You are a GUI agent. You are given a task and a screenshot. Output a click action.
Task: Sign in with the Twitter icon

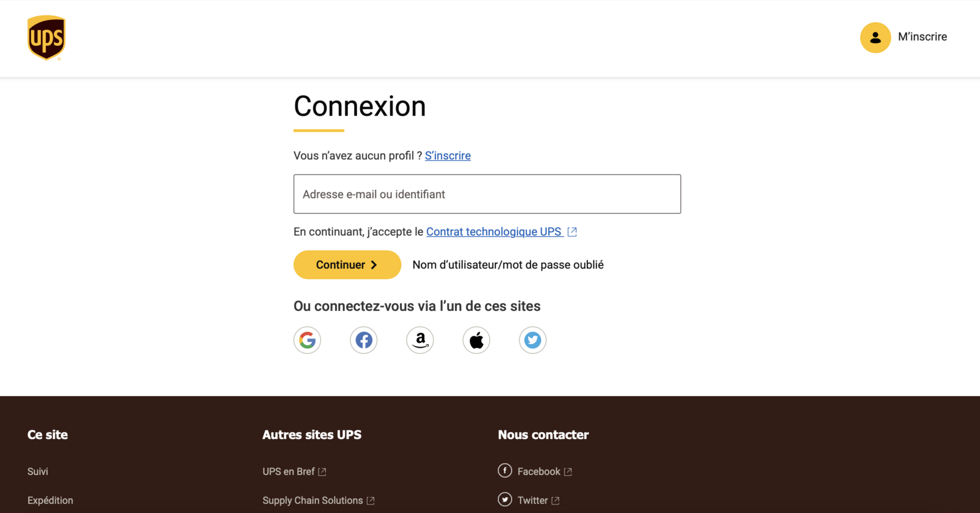pyautogui.click(x=533, y=340)
